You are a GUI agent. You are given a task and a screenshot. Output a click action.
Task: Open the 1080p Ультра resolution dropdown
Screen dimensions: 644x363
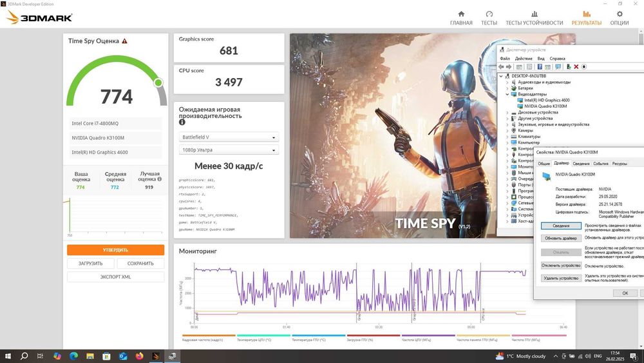[229, 150]
